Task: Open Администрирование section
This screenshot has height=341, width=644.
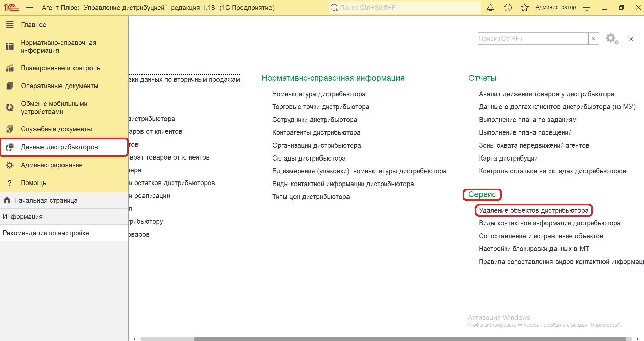Action: tap(64, 165)
